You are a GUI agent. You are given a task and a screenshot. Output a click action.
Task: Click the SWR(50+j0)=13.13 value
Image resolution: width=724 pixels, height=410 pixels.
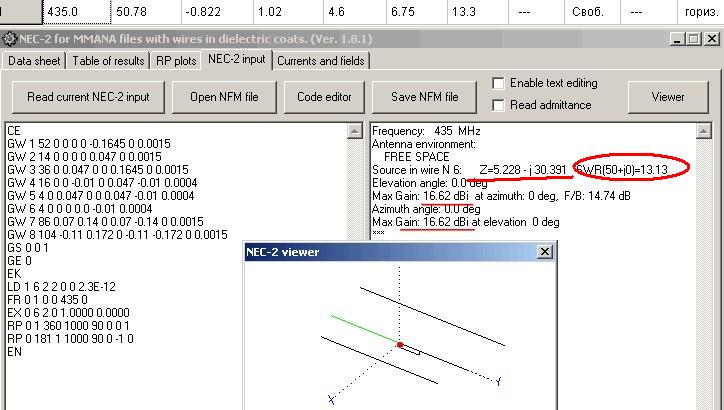click(x=622, y=170)
